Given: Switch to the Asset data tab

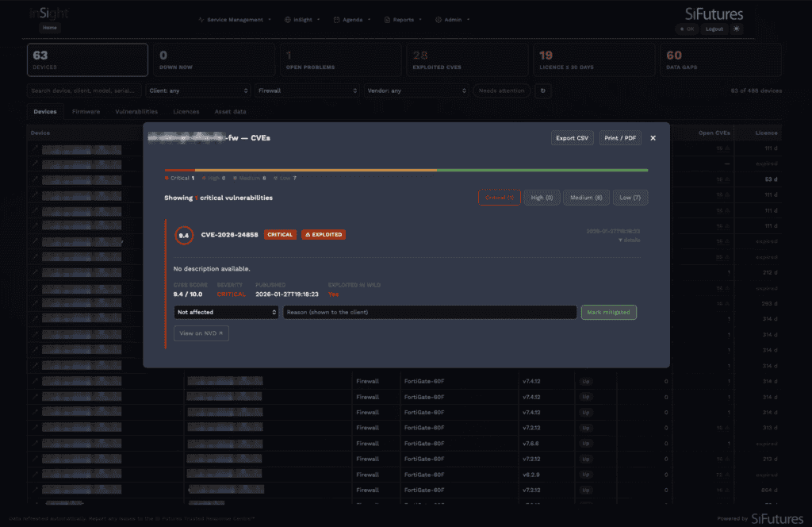Looking at the screenshot, I should 231,111.
